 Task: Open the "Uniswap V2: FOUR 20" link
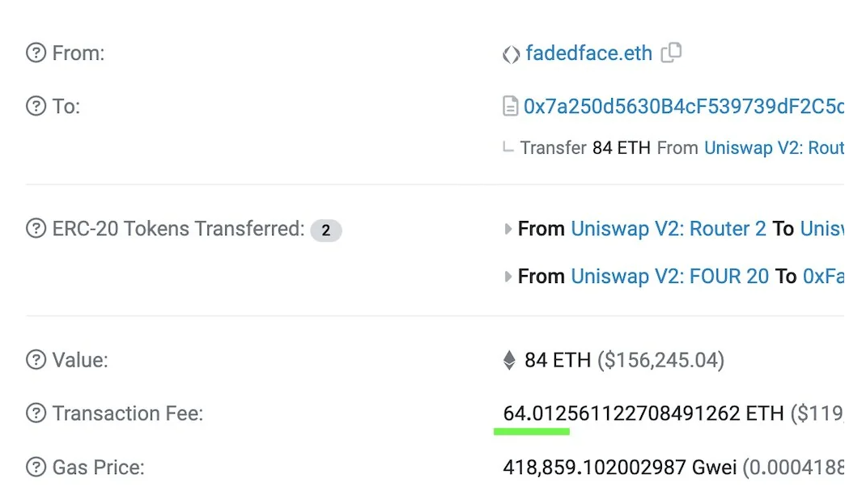coord(669,277)
